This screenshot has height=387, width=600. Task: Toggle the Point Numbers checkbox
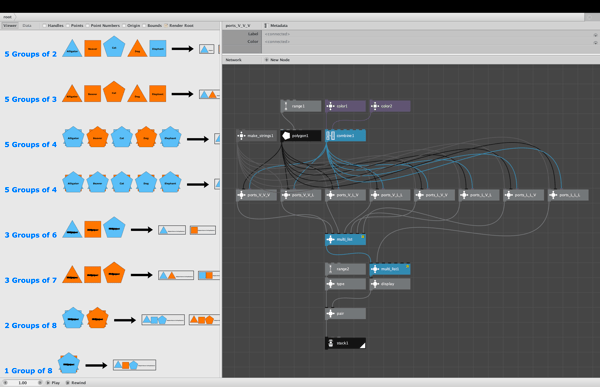pyautogui.click(x=87, y=26)
